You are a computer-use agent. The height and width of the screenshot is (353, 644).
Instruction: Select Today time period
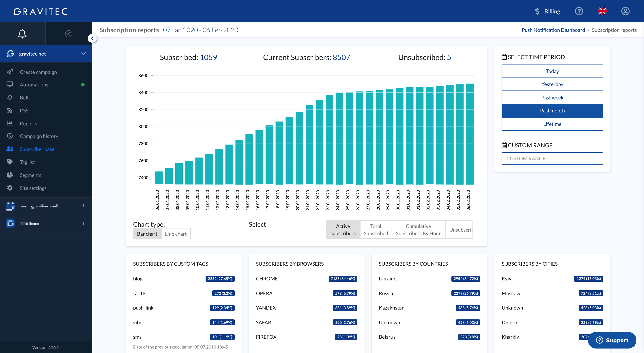[x=552, y=71]
